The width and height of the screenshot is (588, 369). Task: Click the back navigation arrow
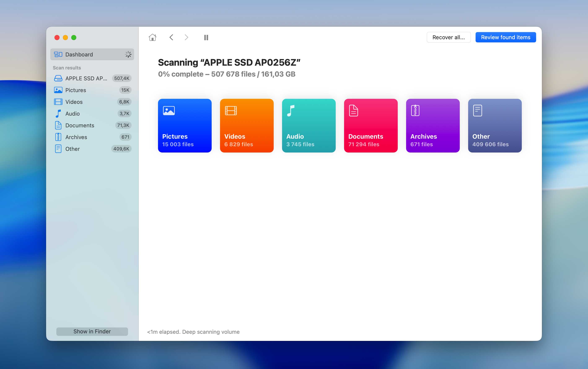171,37
